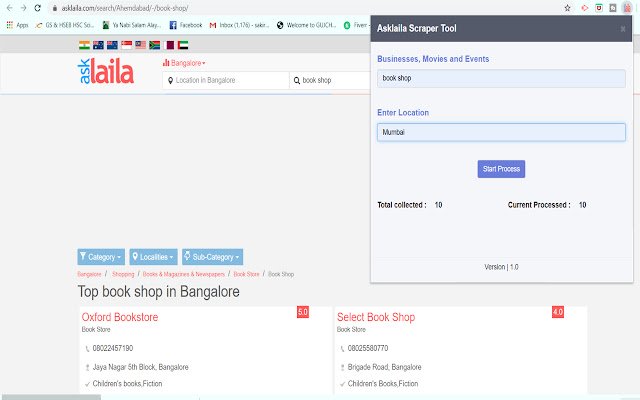Open the Asklaila Scraper extension icon
This screenshot has height=400, width=640.
click(627, 8)
